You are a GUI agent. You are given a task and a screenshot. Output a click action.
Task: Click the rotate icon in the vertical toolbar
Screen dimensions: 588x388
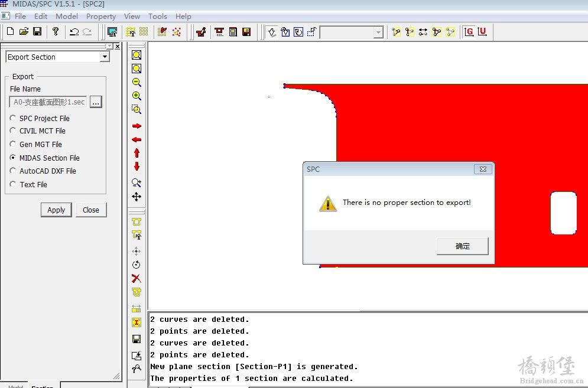[137, 265]
